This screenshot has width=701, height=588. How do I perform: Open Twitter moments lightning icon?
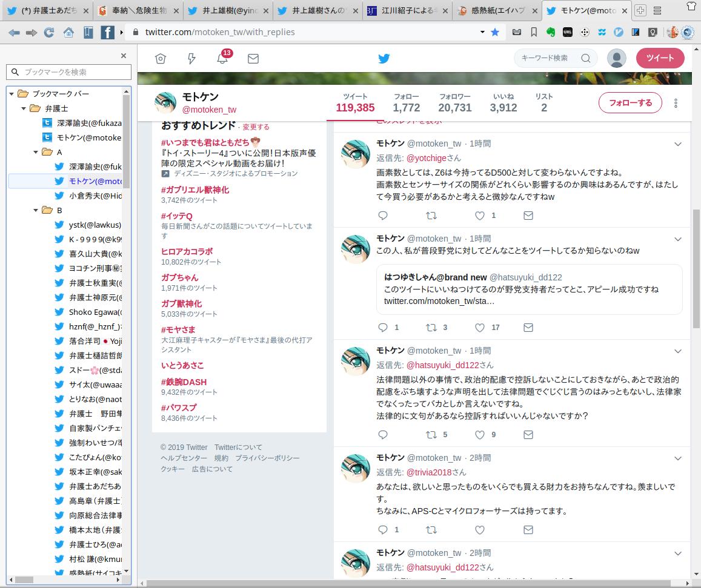point(191,59)
